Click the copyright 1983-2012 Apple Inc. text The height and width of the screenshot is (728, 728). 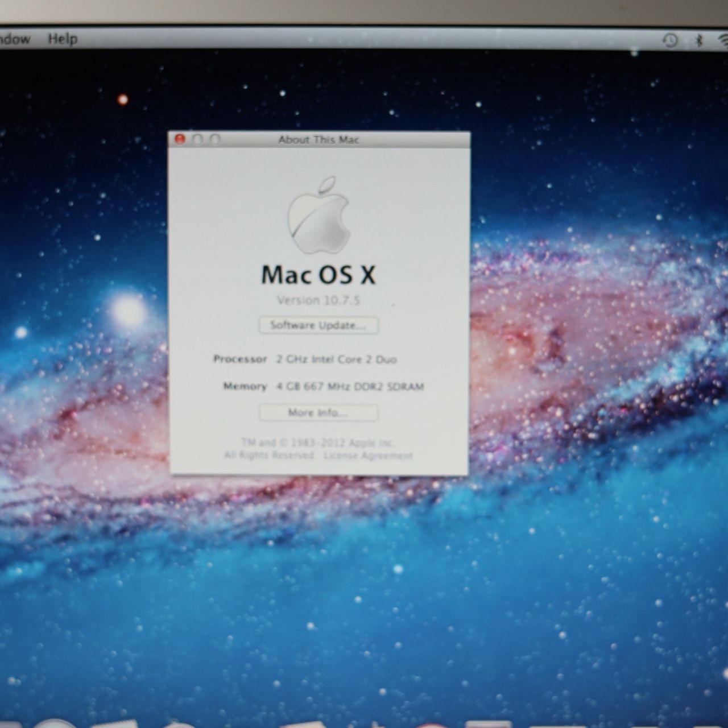318,442
